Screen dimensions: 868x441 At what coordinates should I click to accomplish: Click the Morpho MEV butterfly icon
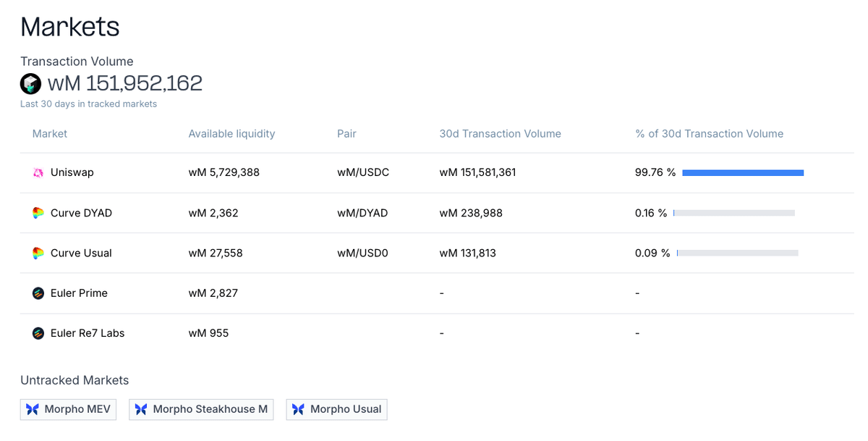(33, 409)
